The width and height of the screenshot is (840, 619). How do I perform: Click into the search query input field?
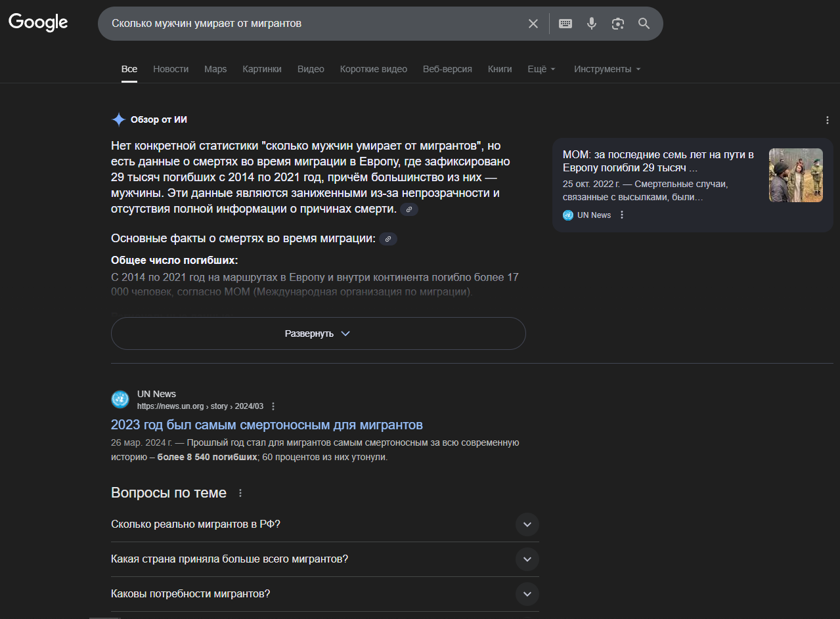point(315,24)
